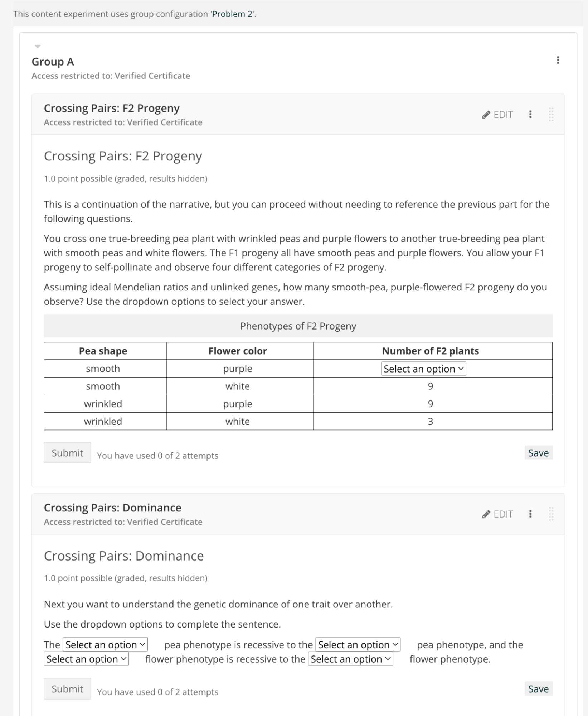Viewport: 588px width, 716px height.
Task: Open the 'Problem 2' group configuration link
Action: coord(233,14)
